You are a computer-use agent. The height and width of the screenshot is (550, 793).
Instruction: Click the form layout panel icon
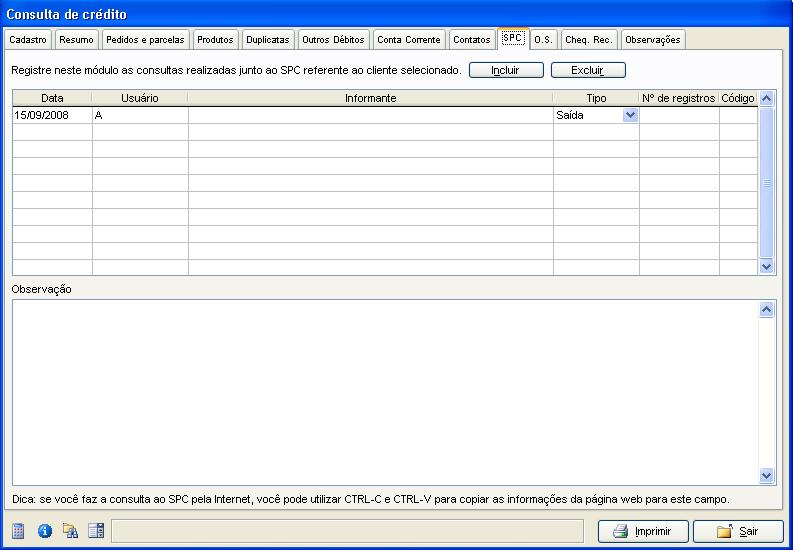tap(96, 531)
